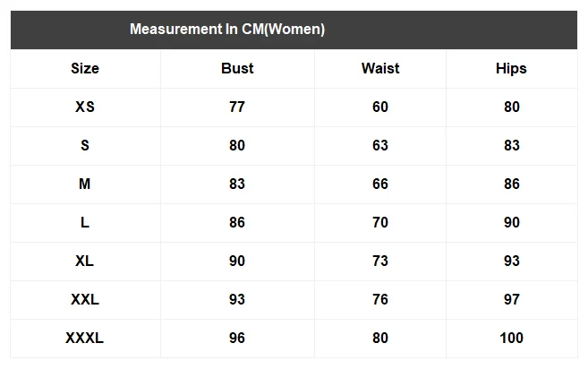Viewport: 588px width, 369px height.
Task: Click the bust value 77 for XS
Action: click(237, 107)
